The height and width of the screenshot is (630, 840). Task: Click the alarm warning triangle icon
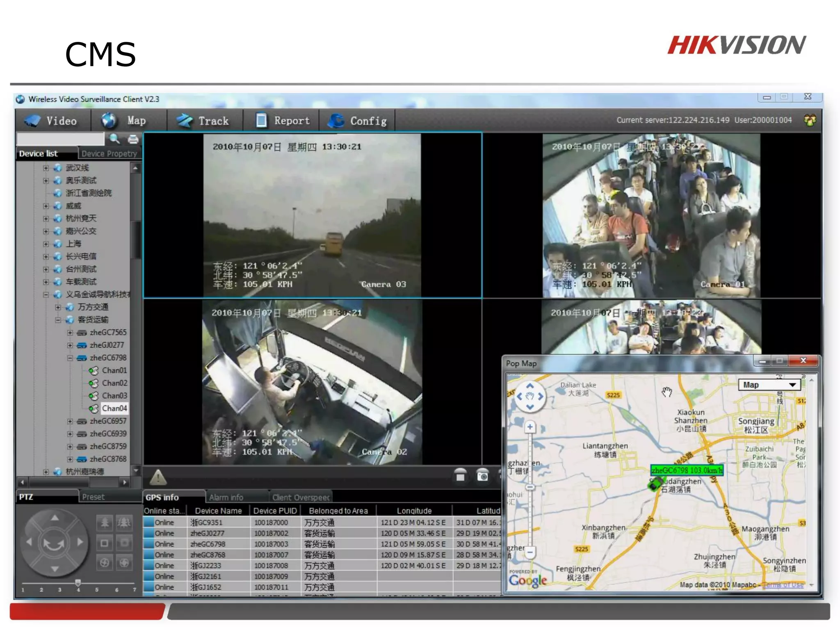click(x=158, y=477)
